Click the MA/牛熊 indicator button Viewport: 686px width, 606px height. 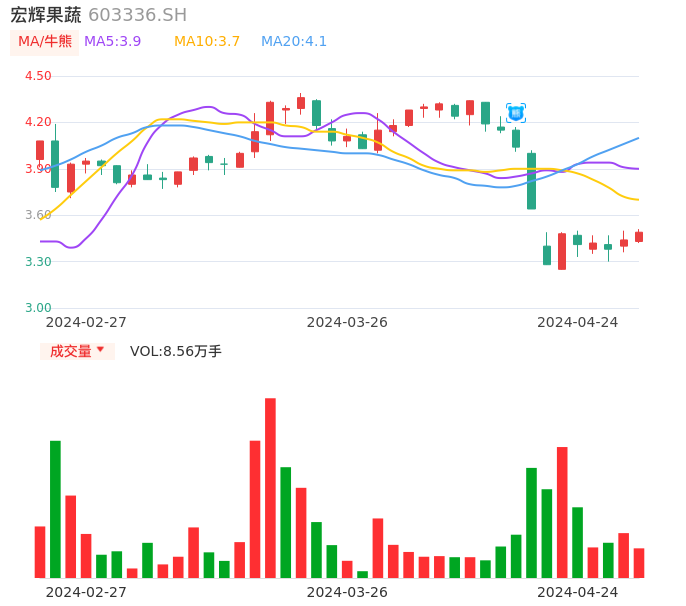point(45,42)
